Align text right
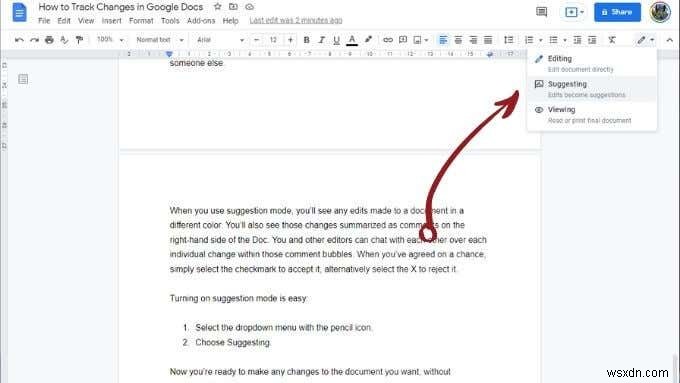 (x=473, y=40)
